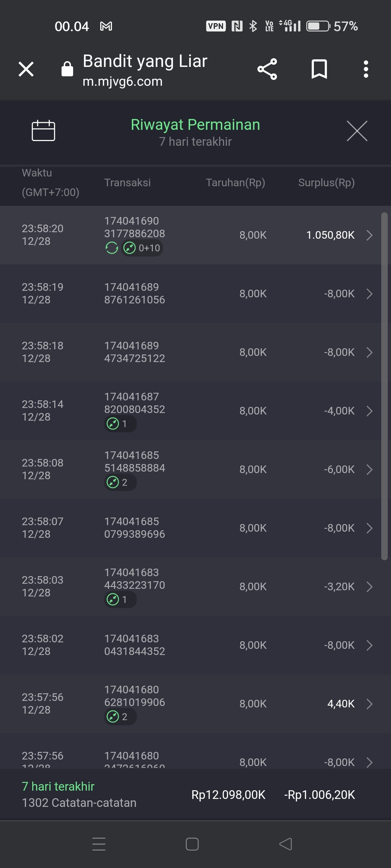Tap the Android recent apps menu button
Image resolution: width=391 pixels, height=868 pixels.
coord(99,844)
